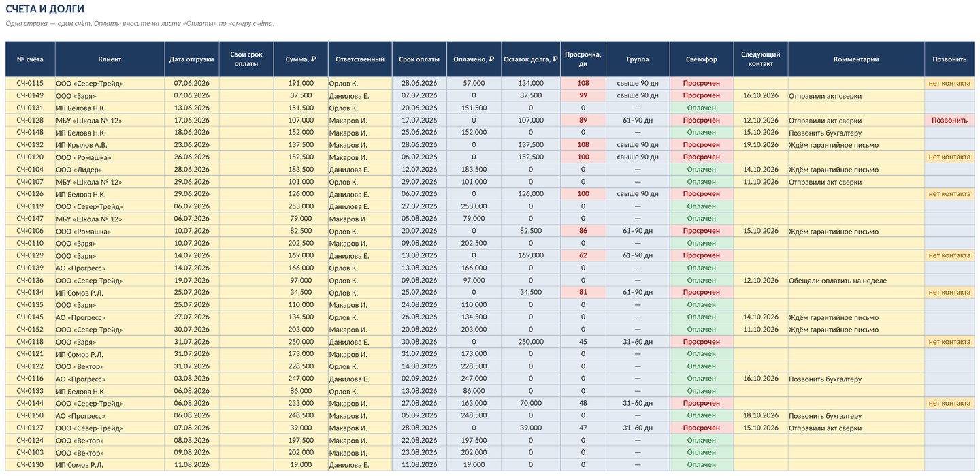The image size is (980, 476).
Task: Select next contact date 19.10.2026
Action: 760,144
